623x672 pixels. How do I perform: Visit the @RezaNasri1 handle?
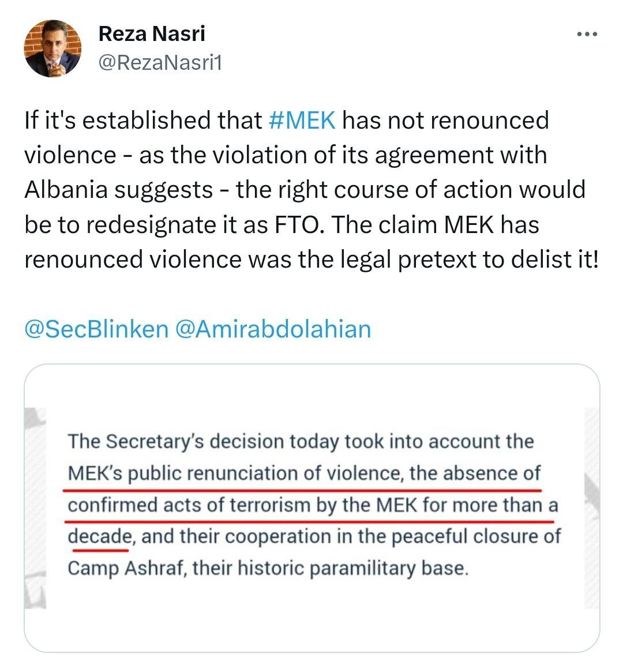(x=160, y=62)
